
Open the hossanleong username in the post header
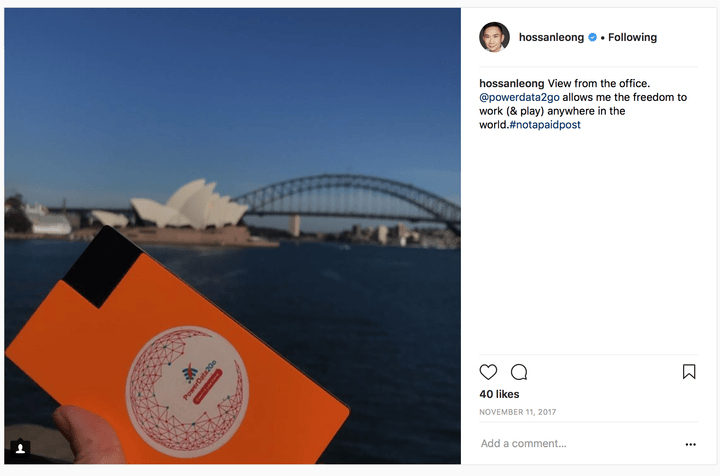point(551,37)
